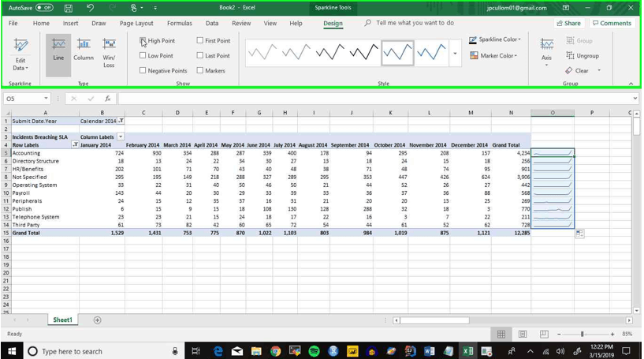The image size is (644, 359).
Task: Zoom in with plus button
Action: tap(612, 335)
